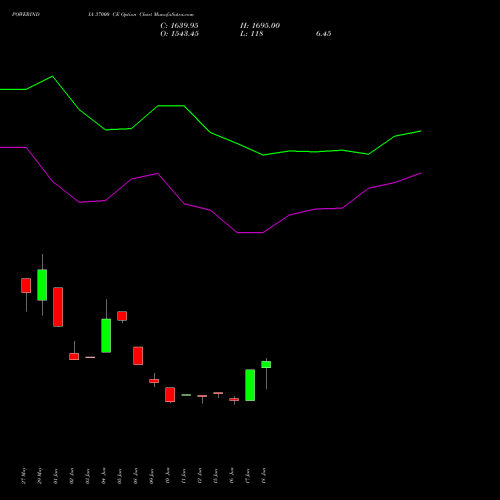This screenshot has height=500, width=500.
Task: Click the large red candle for 01 Jun
Action: [x=58, y=307]
